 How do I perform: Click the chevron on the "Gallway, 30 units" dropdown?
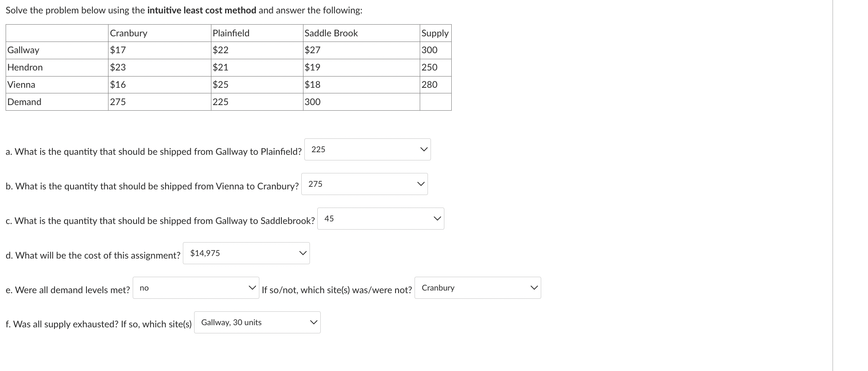314,322
